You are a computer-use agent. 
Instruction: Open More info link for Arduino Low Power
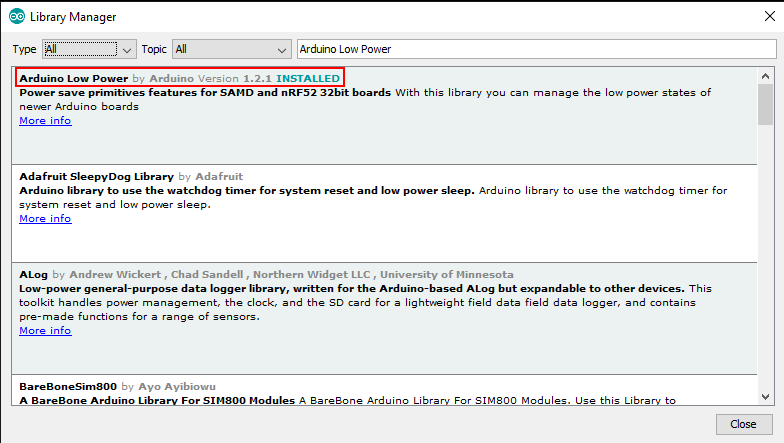point(45,120)
